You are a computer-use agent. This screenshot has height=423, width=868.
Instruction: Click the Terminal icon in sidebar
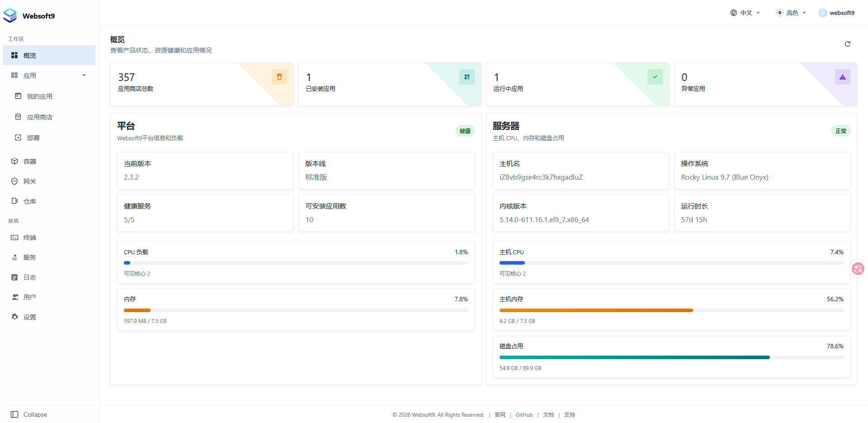pyautogui.click(x=14, y=237)
